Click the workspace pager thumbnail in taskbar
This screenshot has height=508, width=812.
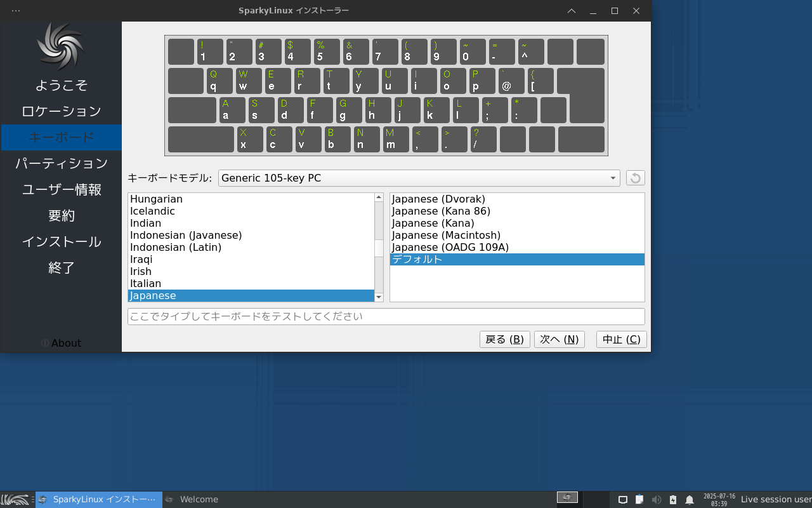tap(567, 497)
